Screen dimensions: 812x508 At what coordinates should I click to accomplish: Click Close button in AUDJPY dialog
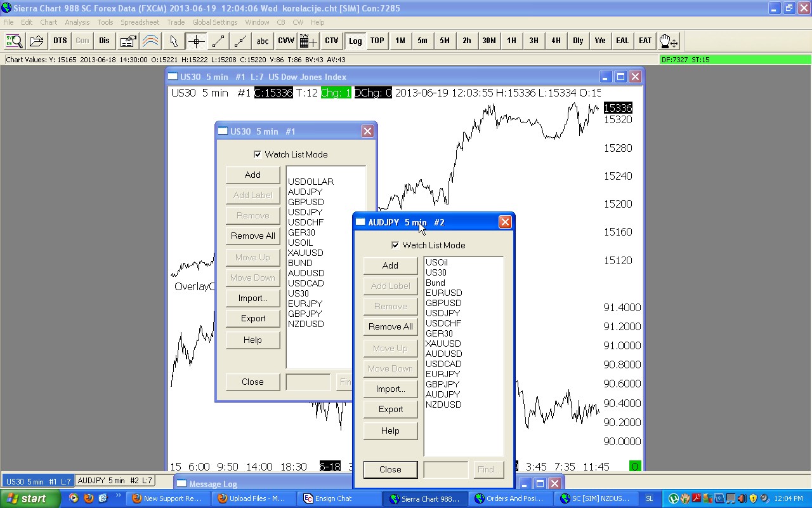(390, 469)
